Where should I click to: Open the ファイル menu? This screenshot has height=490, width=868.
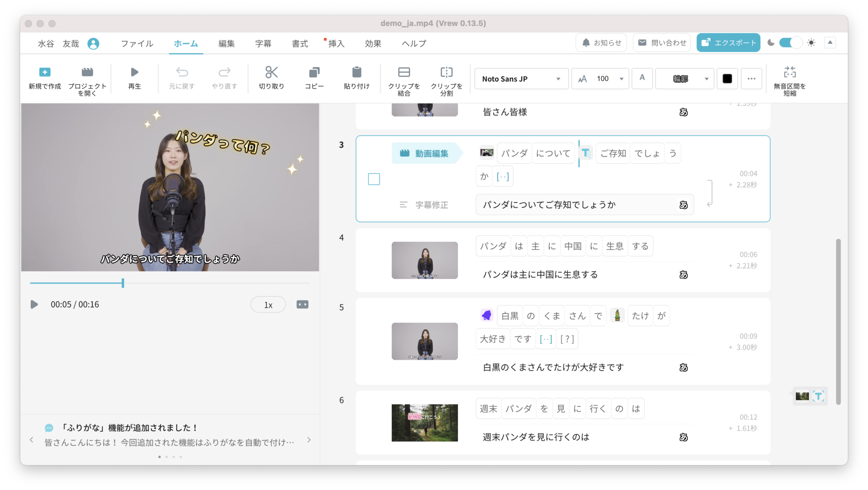tap(137, 43)
